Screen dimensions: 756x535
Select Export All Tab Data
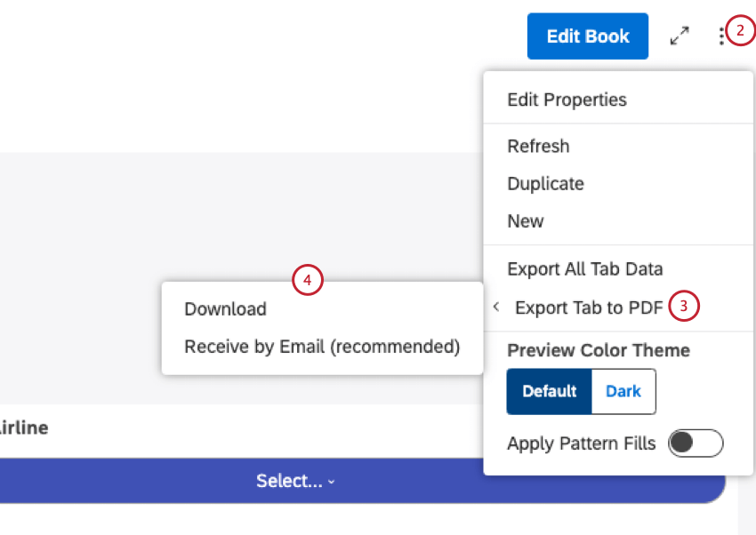click(x=584, y=268)
